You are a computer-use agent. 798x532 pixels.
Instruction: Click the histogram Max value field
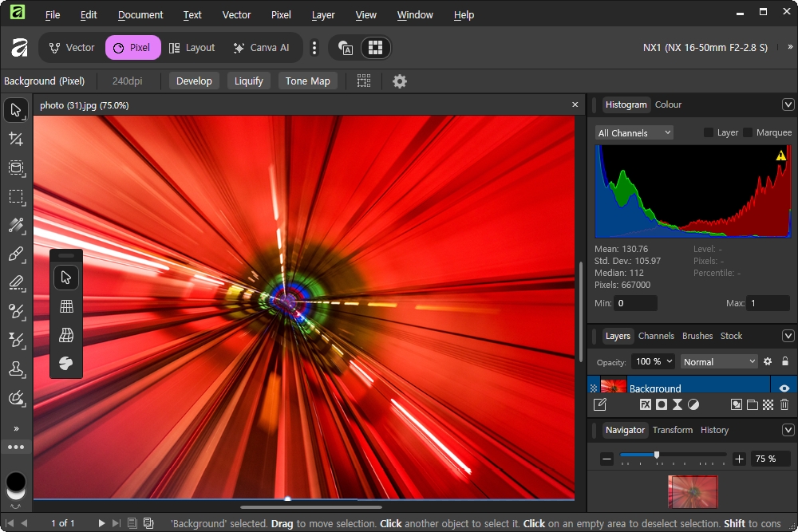(x=768, y=303)
